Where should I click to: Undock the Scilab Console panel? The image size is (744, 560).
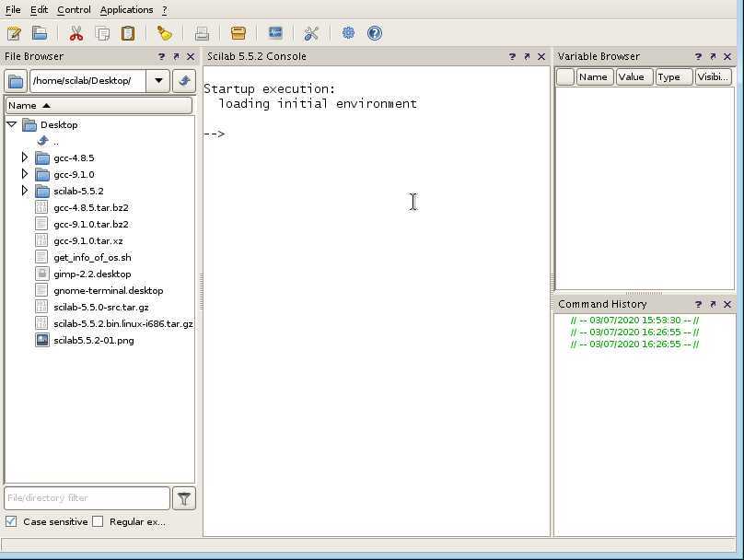click(x=527, y=56)
